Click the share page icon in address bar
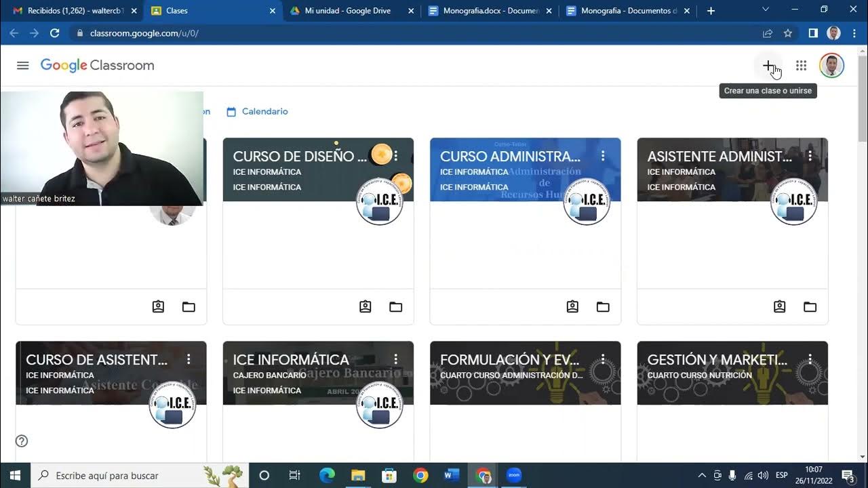 pyautogui.click(x=768, y=33)
